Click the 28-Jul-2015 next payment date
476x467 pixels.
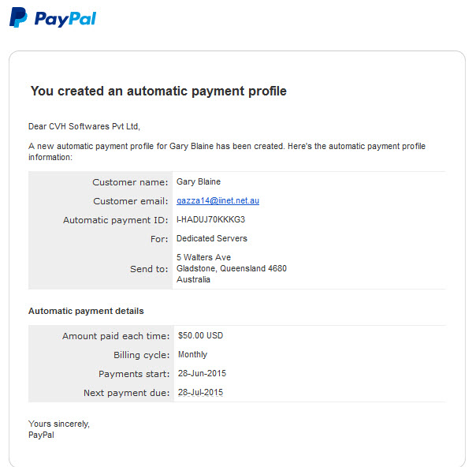tap(200, 392)
